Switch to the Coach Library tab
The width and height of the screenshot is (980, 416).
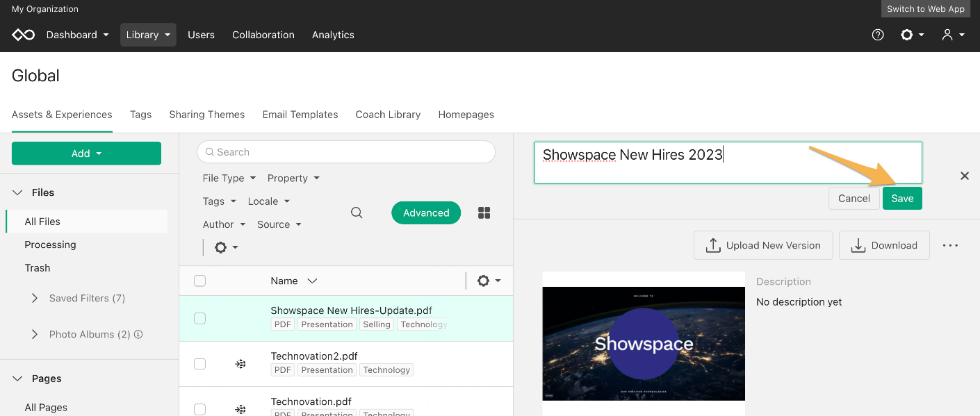pyautogui.click(x=388, y=115)
